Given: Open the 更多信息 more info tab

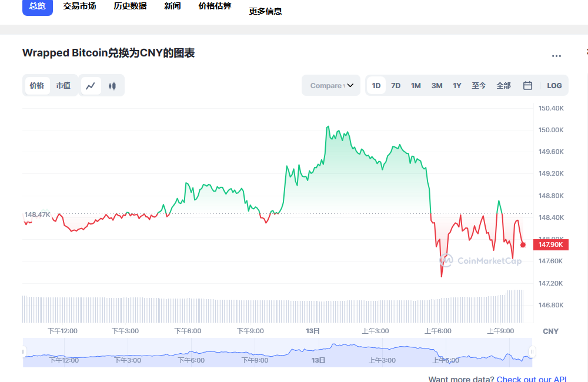Looking at the screenshot, I should [266, 11].
